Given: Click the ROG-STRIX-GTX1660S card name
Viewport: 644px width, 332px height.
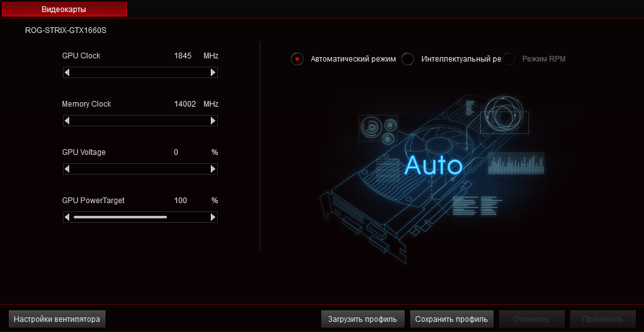Looking at the screenshot, I should (x=65, y=30).
